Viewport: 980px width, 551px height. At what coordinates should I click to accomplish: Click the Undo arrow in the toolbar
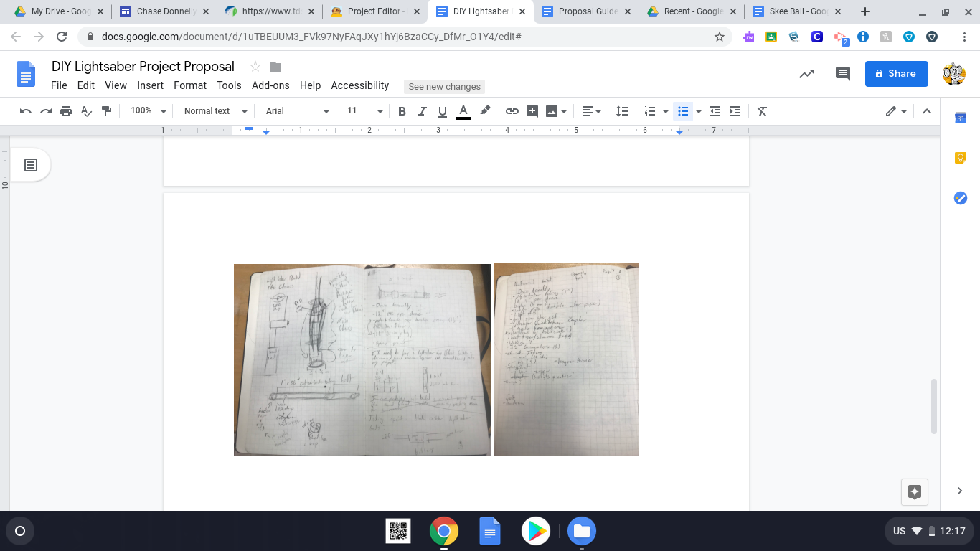26,111
